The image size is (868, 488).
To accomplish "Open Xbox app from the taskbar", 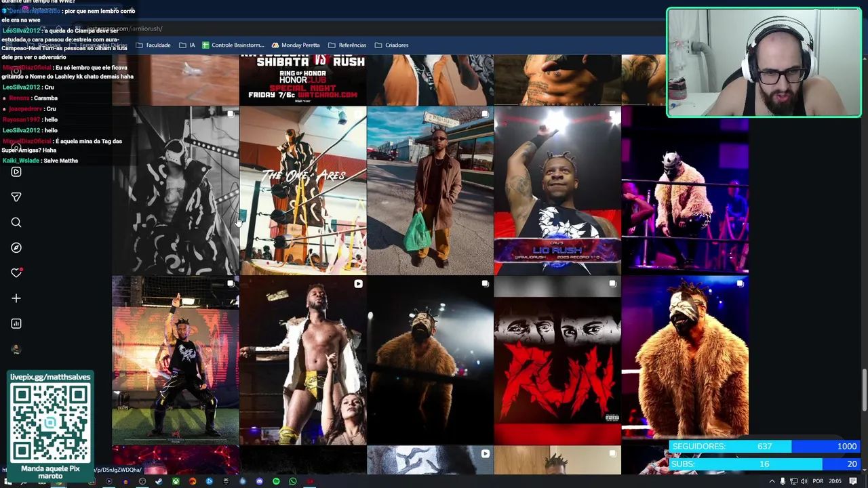I will coord(176,481).
